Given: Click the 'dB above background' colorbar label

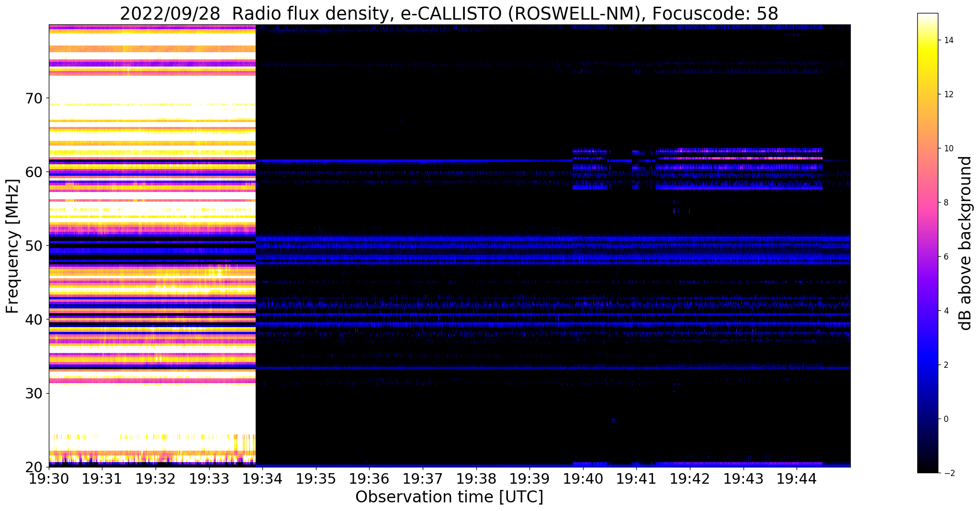Looking at the screenshot, I should pyautogui.click(x=966, y=243).
